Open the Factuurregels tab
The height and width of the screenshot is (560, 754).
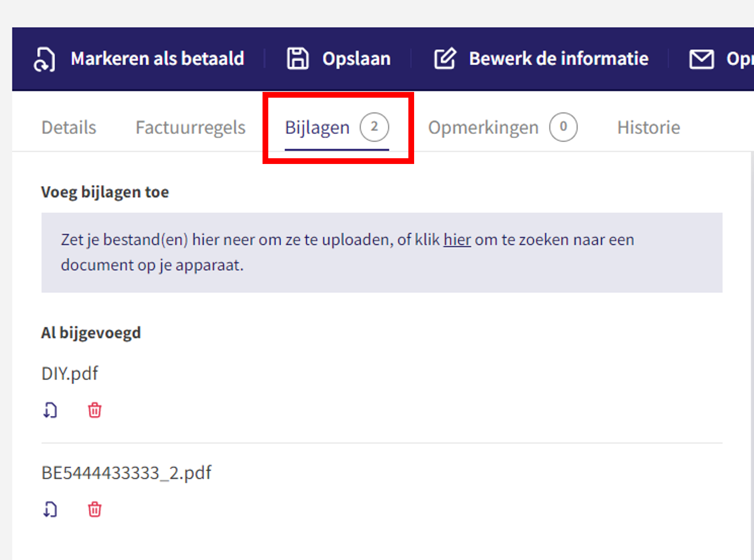coord(190,127)
